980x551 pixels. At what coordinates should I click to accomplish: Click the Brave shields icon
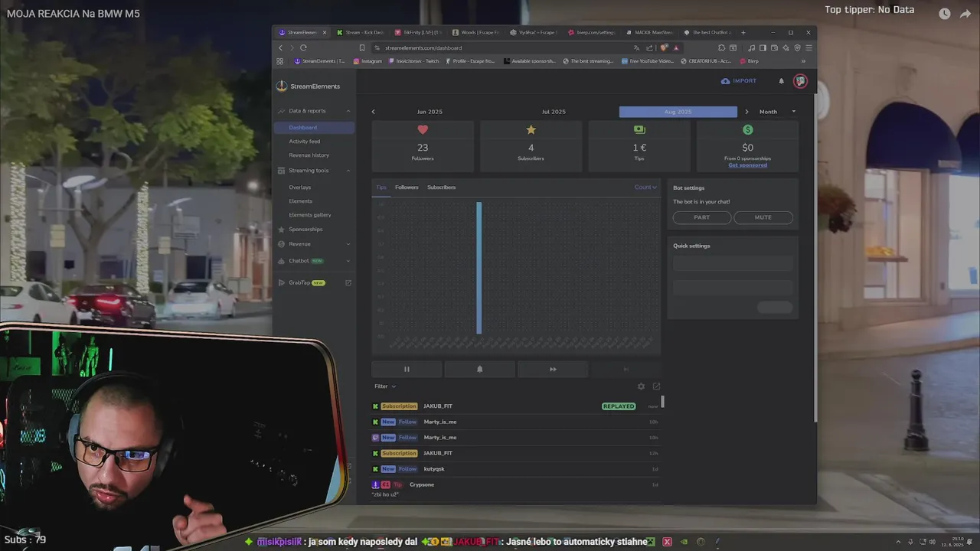(x=664, y=47)
